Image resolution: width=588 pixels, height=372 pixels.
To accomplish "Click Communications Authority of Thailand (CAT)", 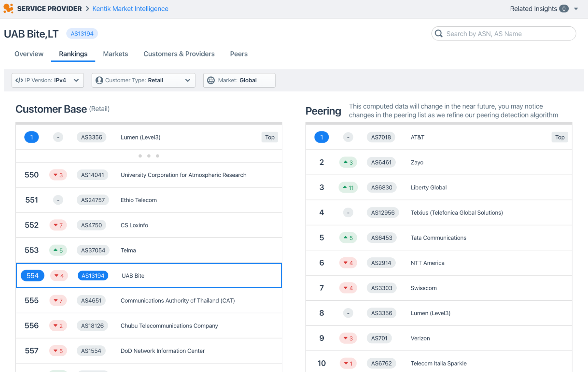I will (178, 301).
